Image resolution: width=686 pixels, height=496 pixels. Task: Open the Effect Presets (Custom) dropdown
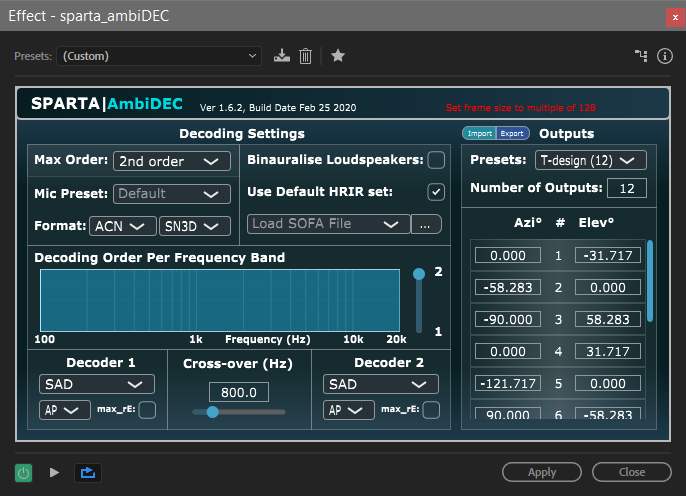tap(159, 56)
